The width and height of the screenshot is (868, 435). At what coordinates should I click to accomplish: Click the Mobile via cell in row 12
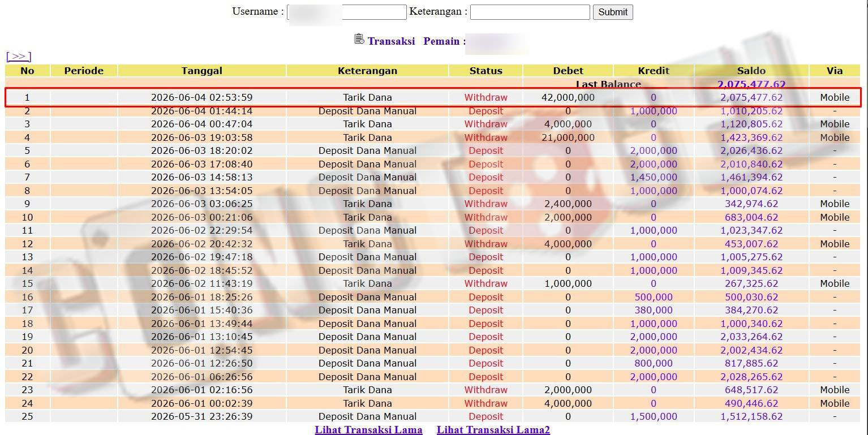click(x=835, y=244)
